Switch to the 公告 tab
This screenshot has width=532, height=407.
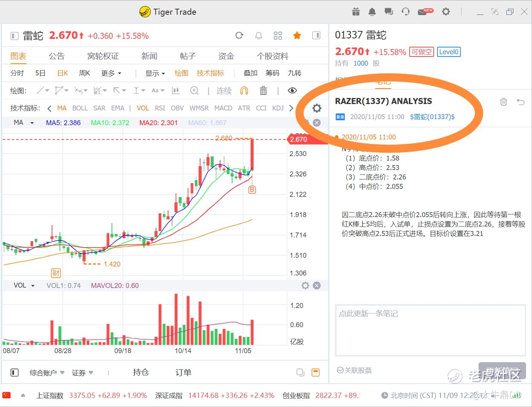[57, 56]
